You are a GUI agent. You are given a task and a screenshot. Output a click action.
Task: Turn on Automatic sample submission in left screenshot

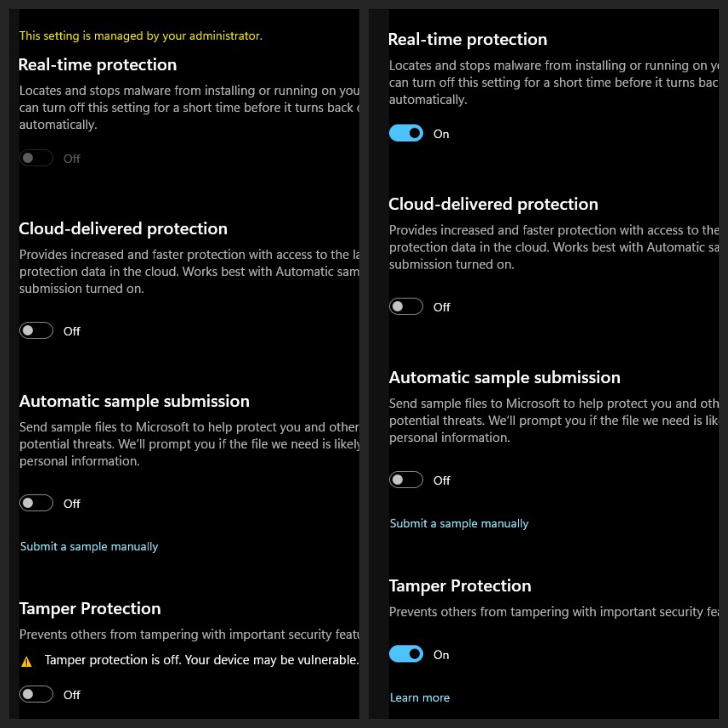pos(36,503)
